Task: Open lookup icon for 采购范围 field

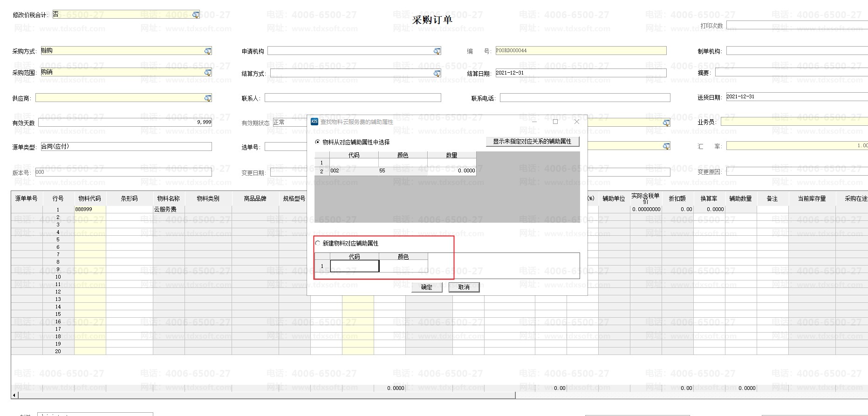Action: tap(208, 73)
